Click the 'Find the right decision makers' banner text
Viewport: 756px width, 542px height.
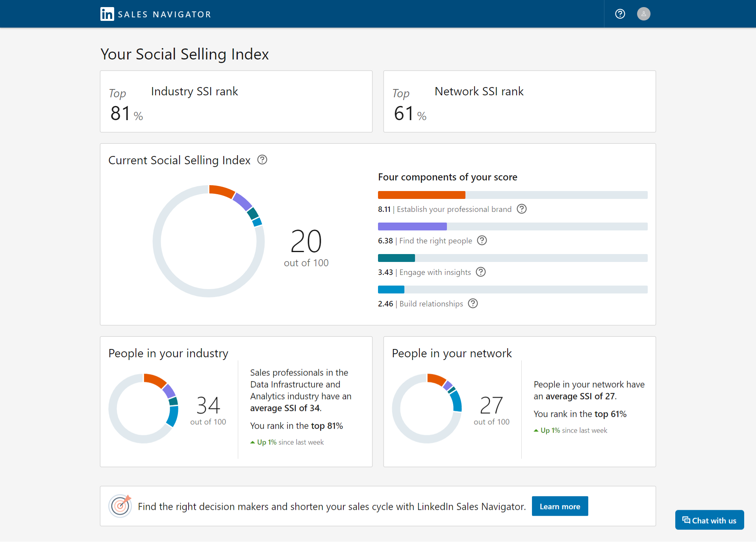point(332,507)
